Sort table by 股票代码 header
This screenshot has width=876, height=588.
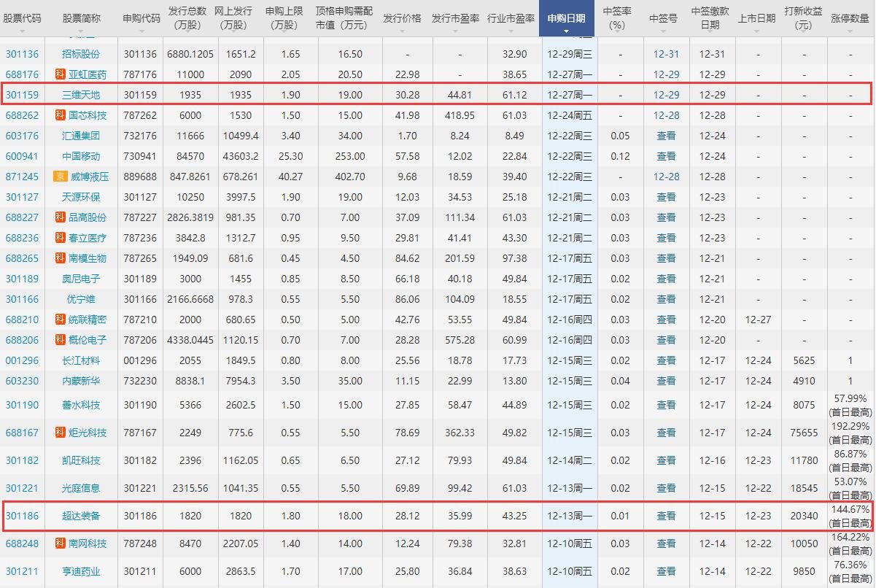23,18
